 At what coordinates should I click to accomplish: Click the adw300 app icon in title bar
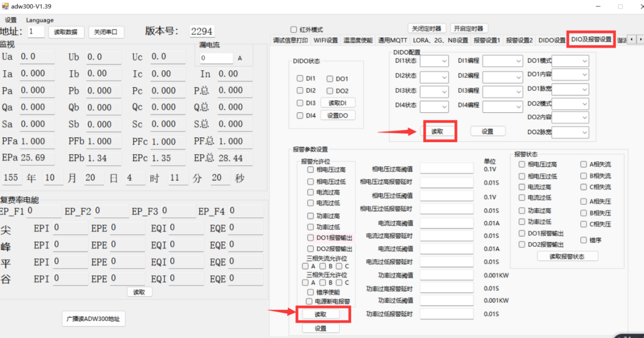click(5, 6)
